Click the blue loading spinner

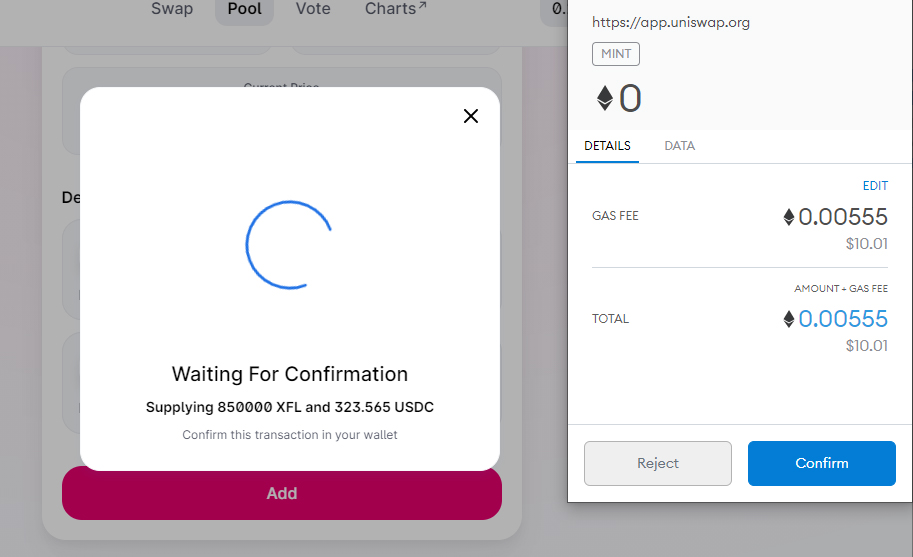(x=289, y=245)
